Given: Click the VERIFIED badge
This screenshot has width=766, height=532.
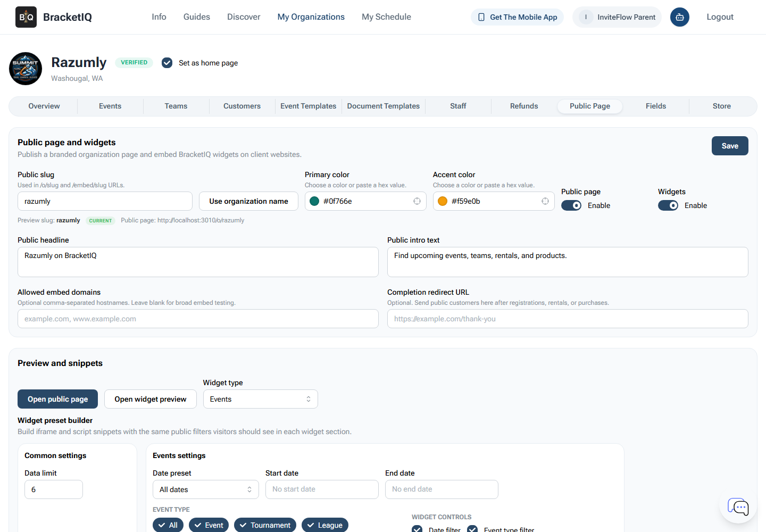Looking at the screenshot, I should (x=134, y=63).
